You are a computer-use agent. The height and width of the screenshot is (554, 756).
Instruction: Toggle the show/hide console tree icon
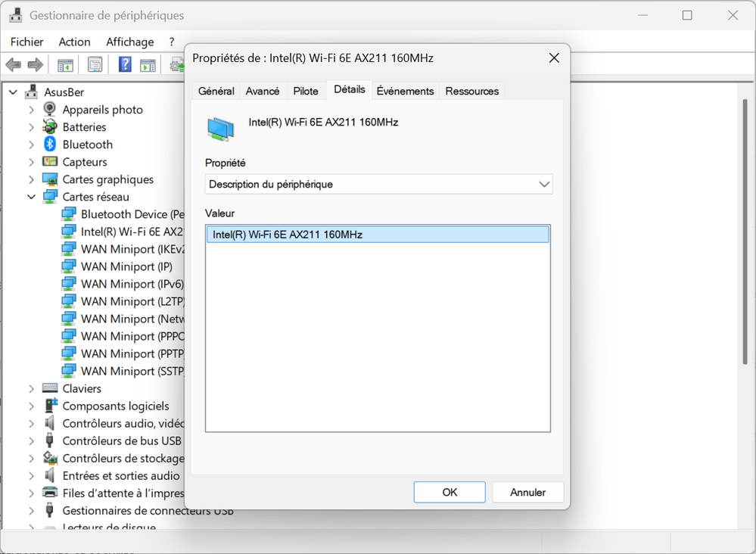pyautogui.click(x=65, y=64)
